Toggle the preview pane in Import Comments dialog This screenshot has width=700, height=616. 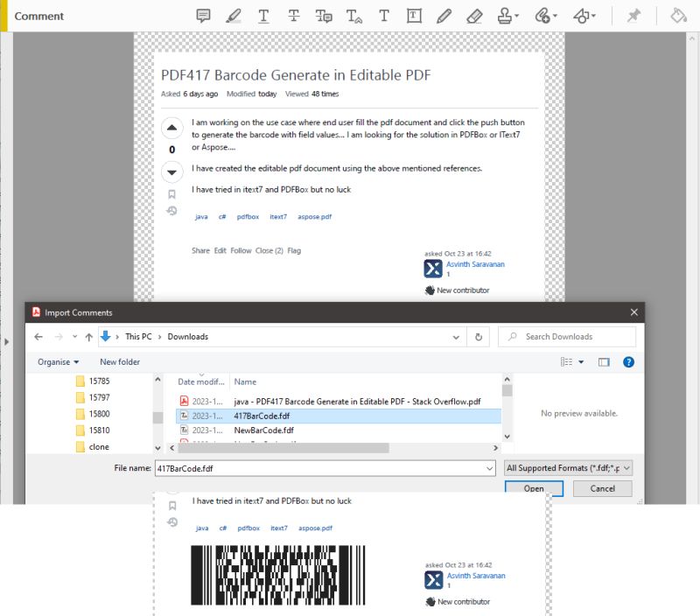point(603,362)
